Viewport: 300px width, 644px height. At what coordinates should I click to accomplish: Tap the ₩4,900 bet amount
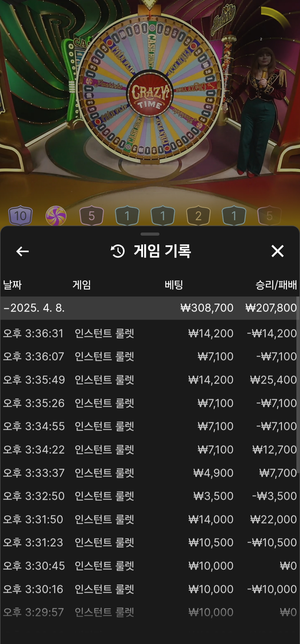pyautogui.click(x=213, y=473)
